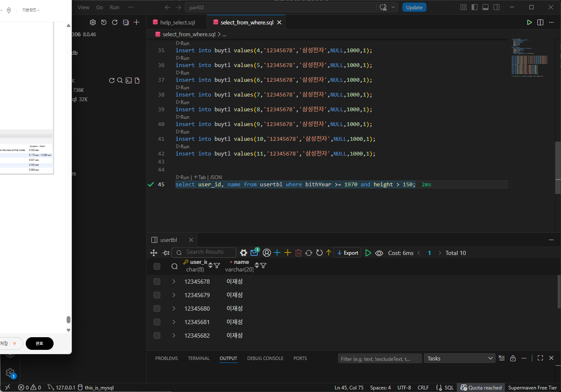Collapse all in database sidebar header
The height and width of the screenshot is (392, 561).
point(126,22)
